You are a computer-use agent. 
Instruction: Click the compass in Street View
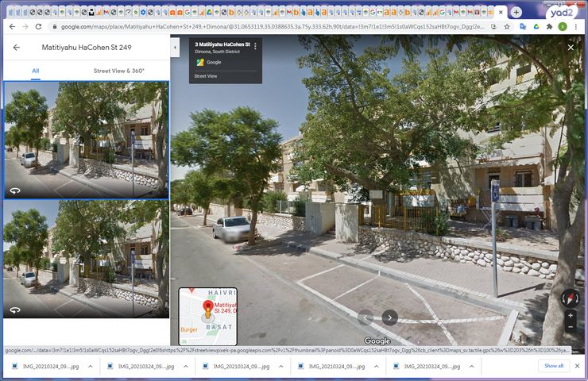[570, 298]
